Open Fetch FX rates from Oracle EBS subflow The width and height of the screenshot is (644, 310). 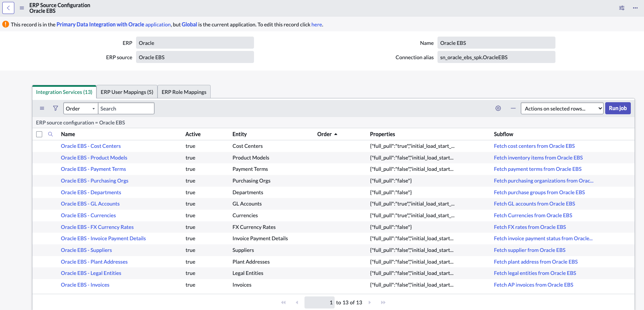pos(530,227)
